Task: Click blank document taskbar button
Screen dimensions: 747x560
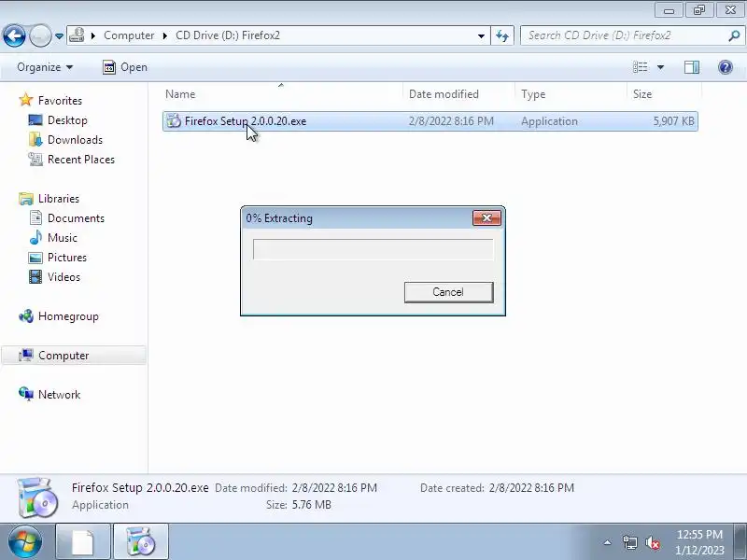Action: pyautogui.click(x=83, y=542)
